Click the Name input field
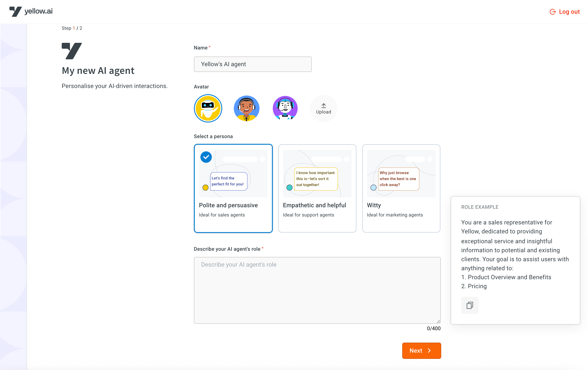The width and height of the screenshot is (588, 370). point(253,64)
